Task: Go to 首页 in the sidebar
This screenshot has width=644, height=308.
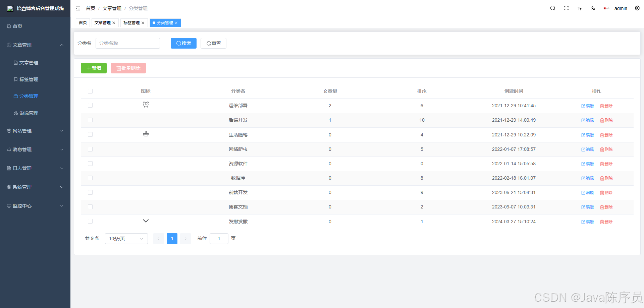Action: click(x=35, y=26)
